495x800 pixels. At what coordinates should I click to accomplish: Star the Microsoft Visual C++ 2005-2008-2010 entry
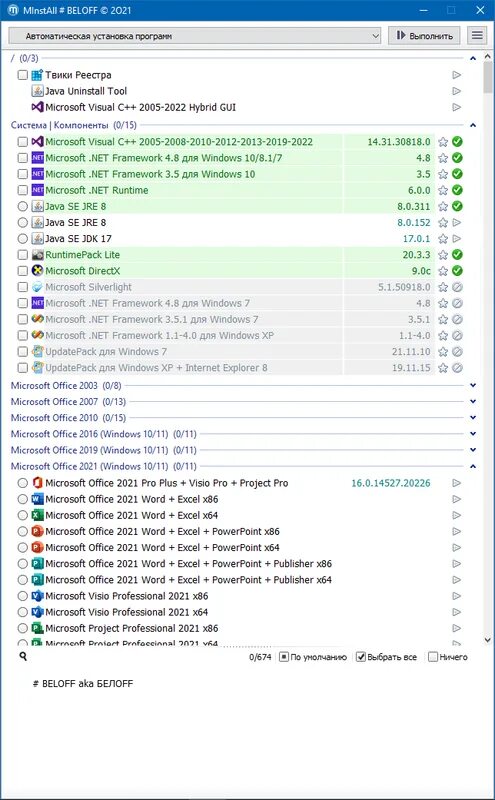point(443,142)
